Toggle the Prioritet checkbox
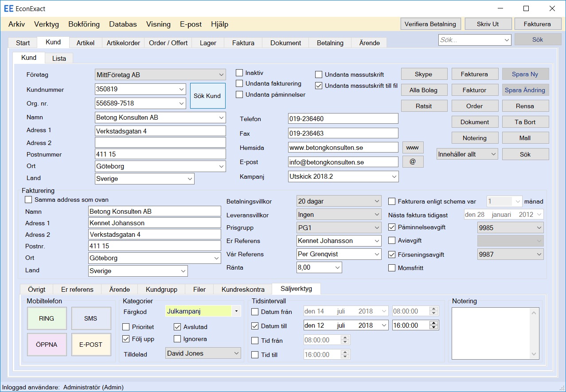The height and width of the screenshot is (392, 566). [x=126, y=327]
